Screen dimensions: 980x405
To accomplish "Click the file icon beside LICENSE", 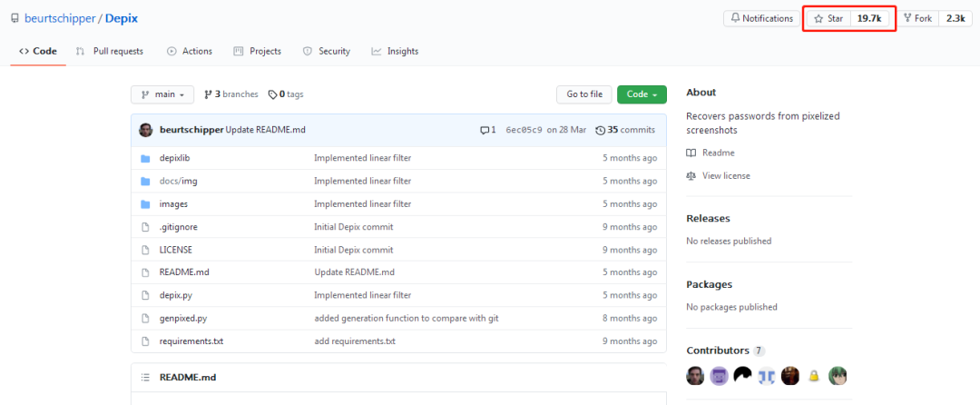I will click(145, 250).
